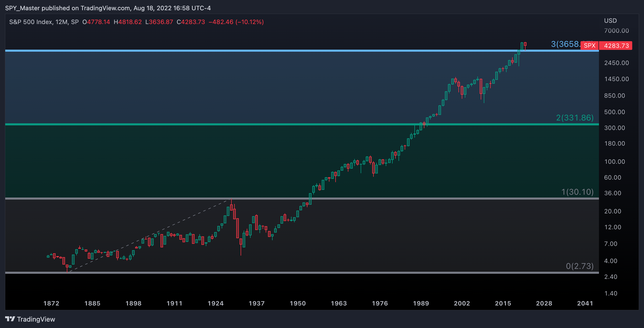
Task: Click the 12.00 price axis label
Action: 613,227
